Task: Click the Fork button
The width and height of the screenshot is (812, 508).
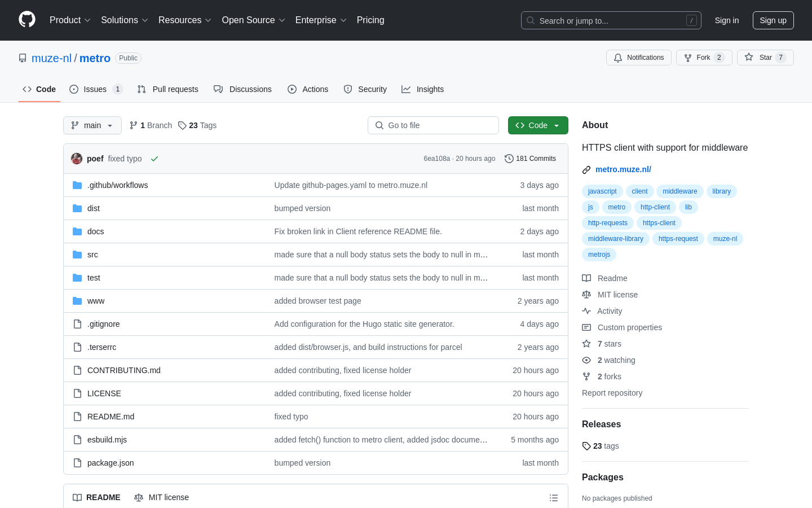Action: 704,58
